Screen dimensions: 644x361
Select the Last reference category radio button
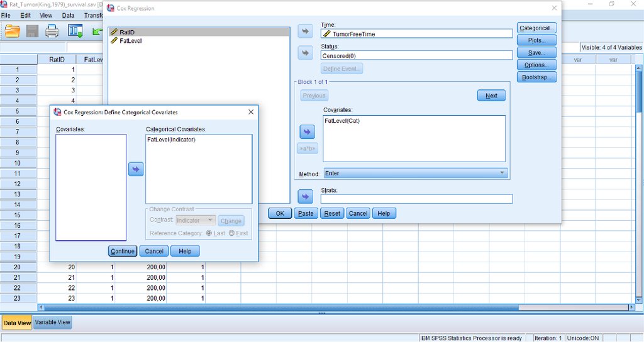[209, 233]
